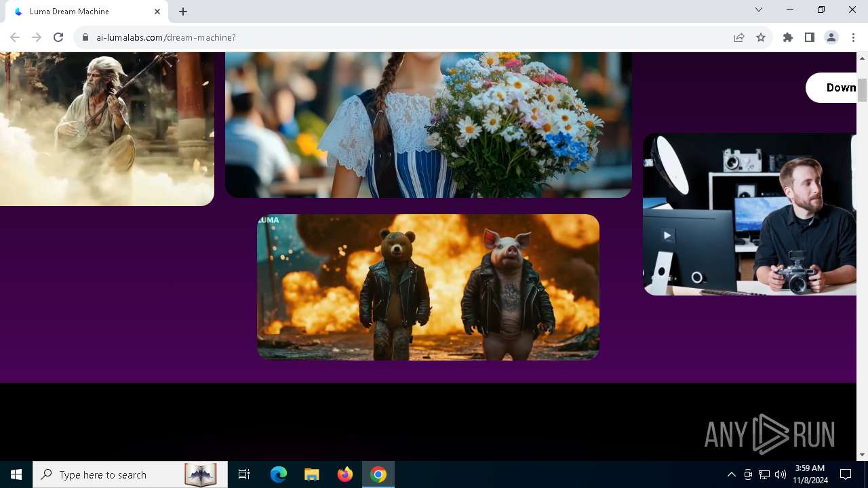Open the clock showing 3:59 AM

pos(810,474)
